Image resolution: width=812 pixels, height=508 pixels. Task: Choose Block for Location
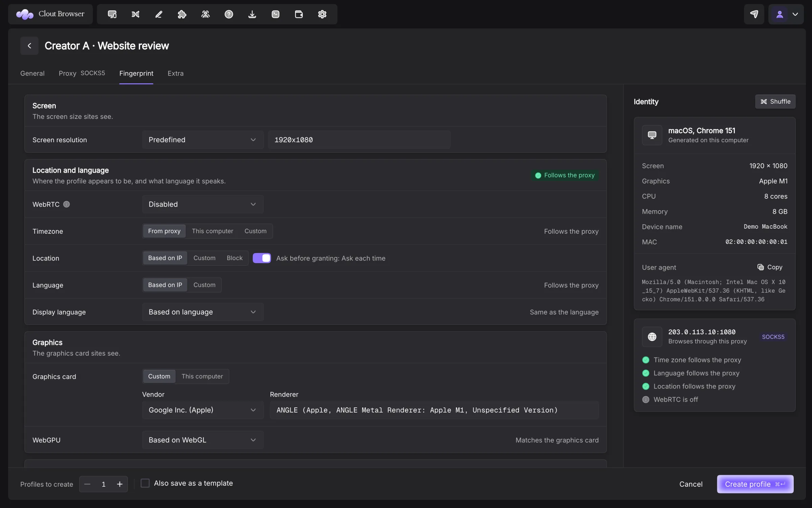pyautogui.click(x=234, y=258)
